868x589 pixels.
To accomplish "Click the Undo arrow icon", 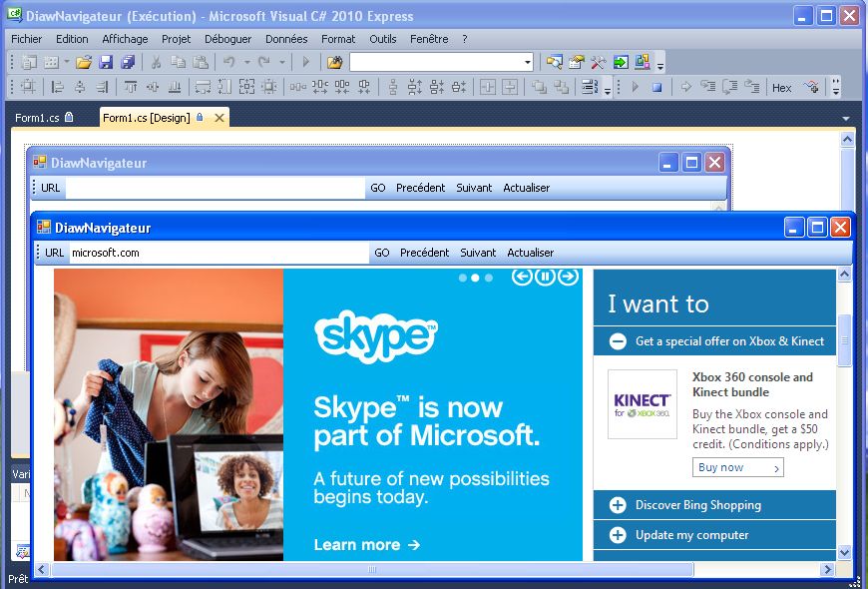I will pos(229,62).
